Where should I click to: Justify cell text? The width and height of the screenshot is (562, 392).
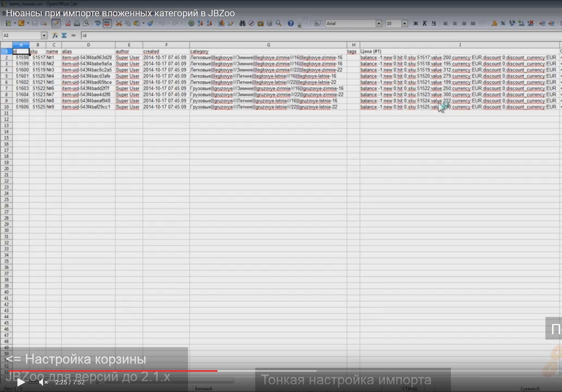pos(473,23)
